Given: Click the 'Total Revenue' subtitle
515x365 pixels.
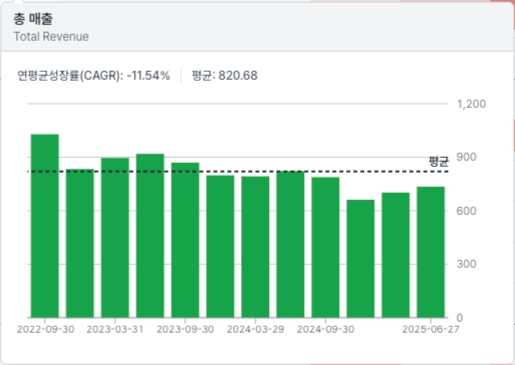Looking at the screenshot, I should (51, 36).
